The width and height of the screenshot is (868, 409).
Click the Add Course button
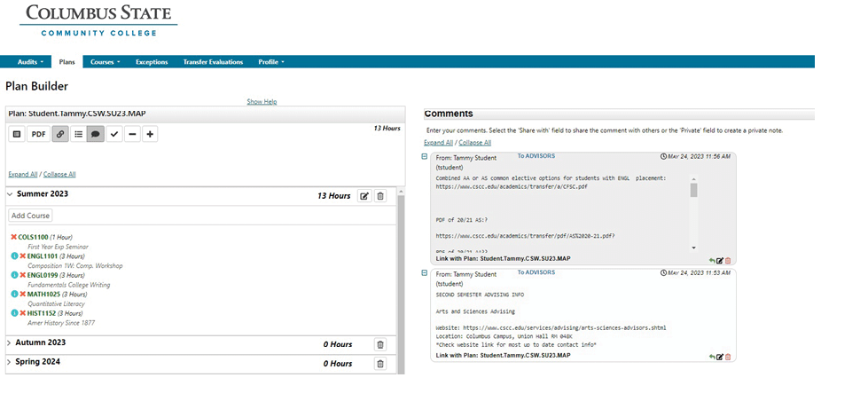(x=31, y=216)
